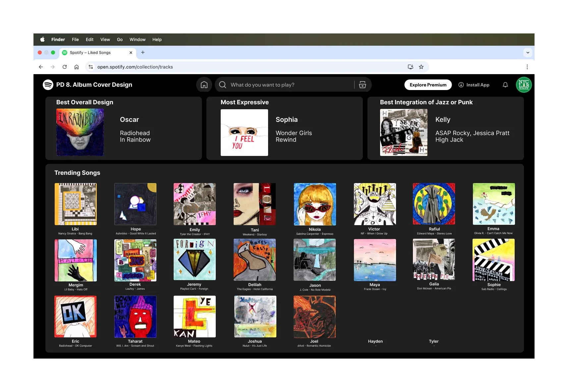The height and width of the screenshot is (392, 568).
Task: Click the search magnifier icon
Action: click(x=223, y=85)
